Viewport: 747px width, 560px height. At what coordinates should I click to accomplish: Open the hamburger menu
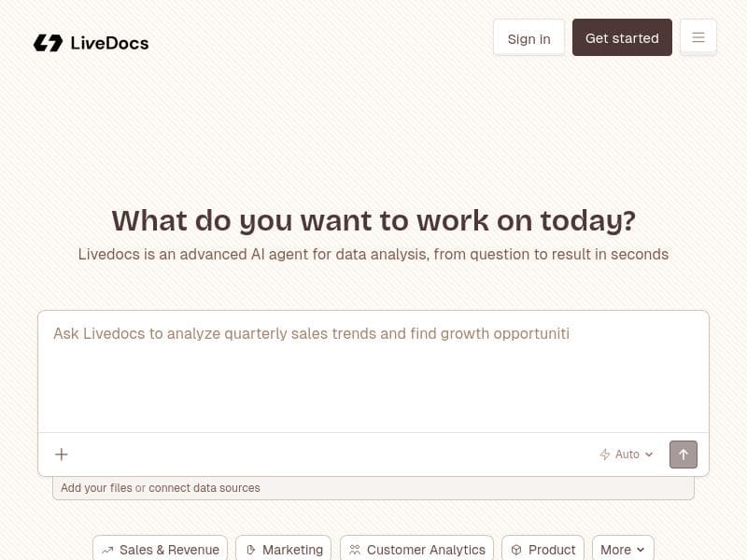tap(698, 37)
